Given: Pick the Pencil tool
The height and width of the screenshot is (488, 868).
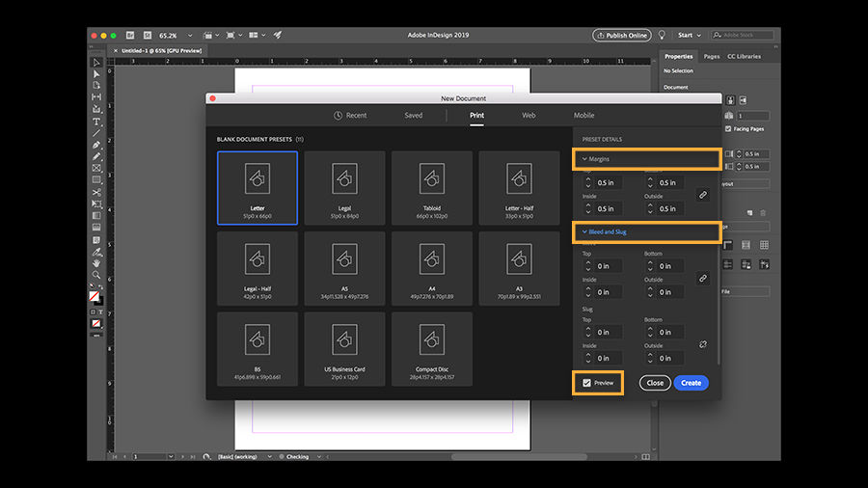Looking at the screenshot, I should click(96, 156).
